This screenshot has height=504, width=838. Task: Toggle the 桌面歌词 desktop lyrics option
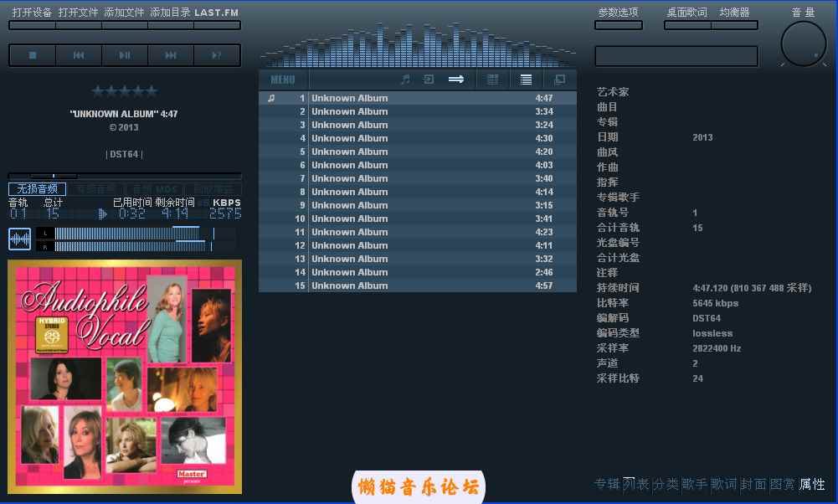tap(686, 13)
